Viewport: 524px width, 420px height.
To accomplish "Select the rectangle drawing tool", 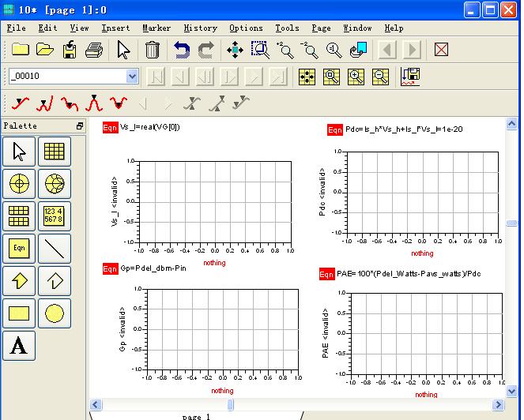I will click(x=19, y=313).
